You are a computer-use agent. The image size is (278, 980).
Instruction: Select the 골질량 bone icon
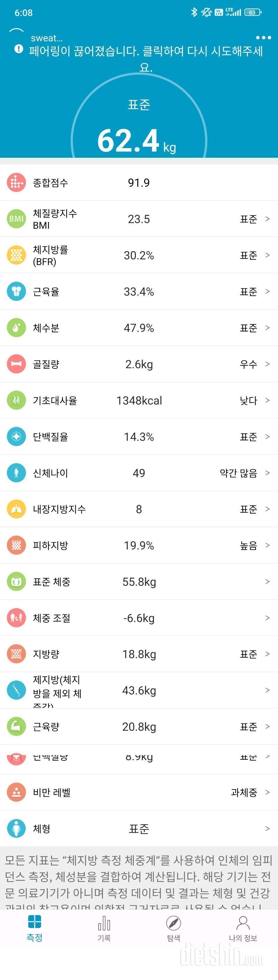point(16,364)
